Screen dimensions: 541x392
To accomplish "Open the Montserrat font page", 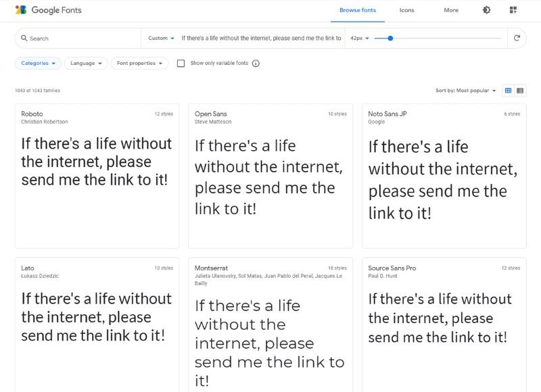I will [x=210, y=268].
